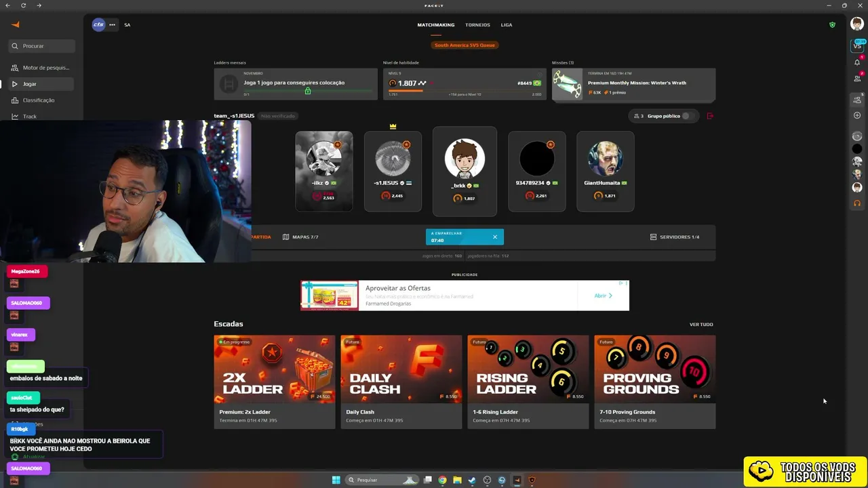Screen dimensions: 868x488
Task: Click the Abrir button in the ad
Action: click(x=603, y=296)
